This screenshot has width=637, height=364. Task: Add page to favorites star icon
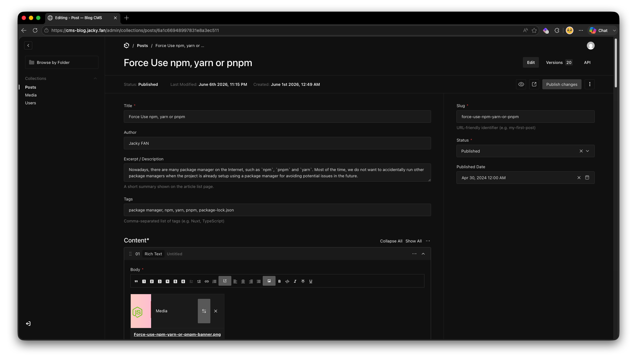pos(534,30)
